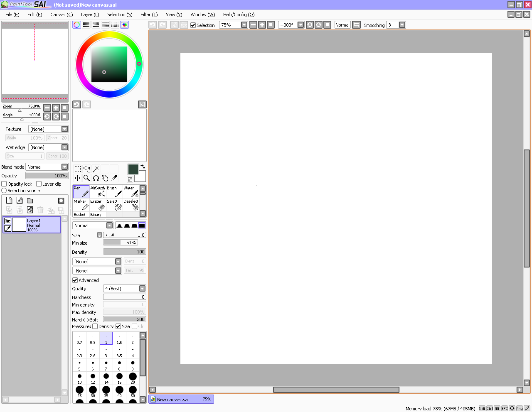This screenshot has width=532, height=412.
Task: Activate the Eyedropper color picker tool
Action: [114, 178]
